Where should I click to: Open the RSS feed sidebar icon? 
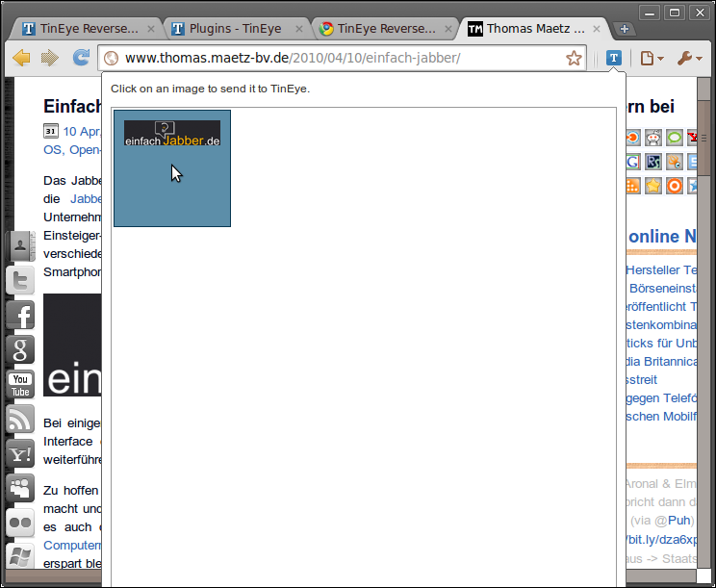tap(20, 419)
